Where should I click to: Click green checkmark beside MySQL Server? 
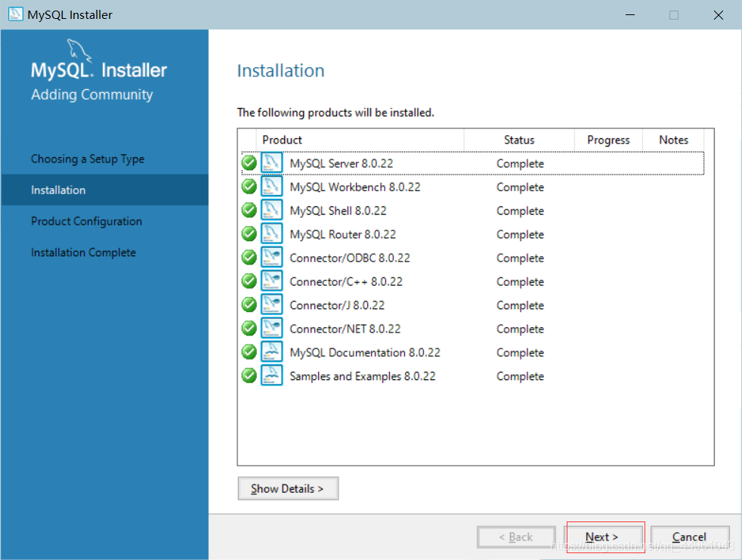tap(249, 162)
